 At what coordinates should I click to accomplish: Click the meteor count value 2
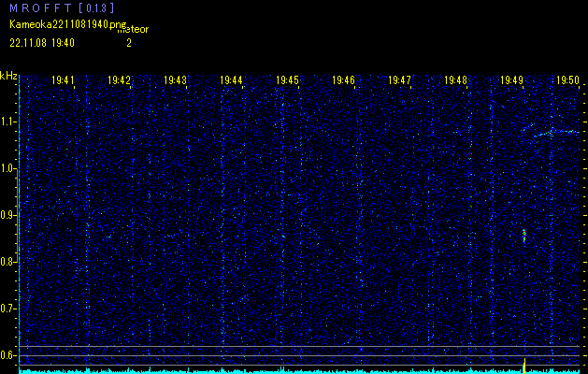tap(129, 43)
